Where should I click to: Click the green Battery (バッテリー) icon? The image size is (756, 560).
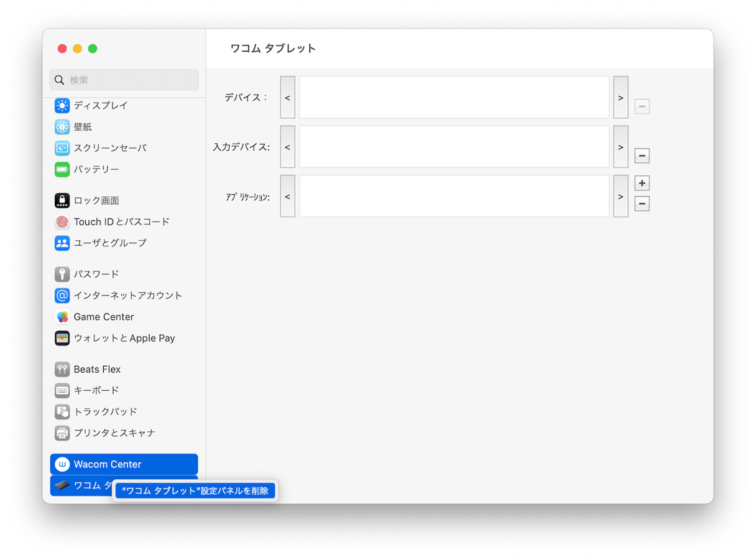click(62, 169)
